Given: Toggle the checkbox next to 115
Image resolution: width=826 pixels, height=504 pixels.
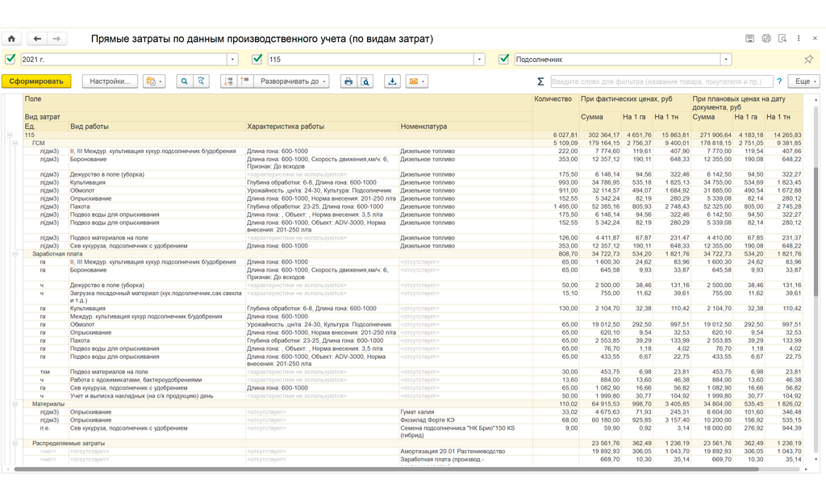Looking at the screenshot, I should point(257,59).
